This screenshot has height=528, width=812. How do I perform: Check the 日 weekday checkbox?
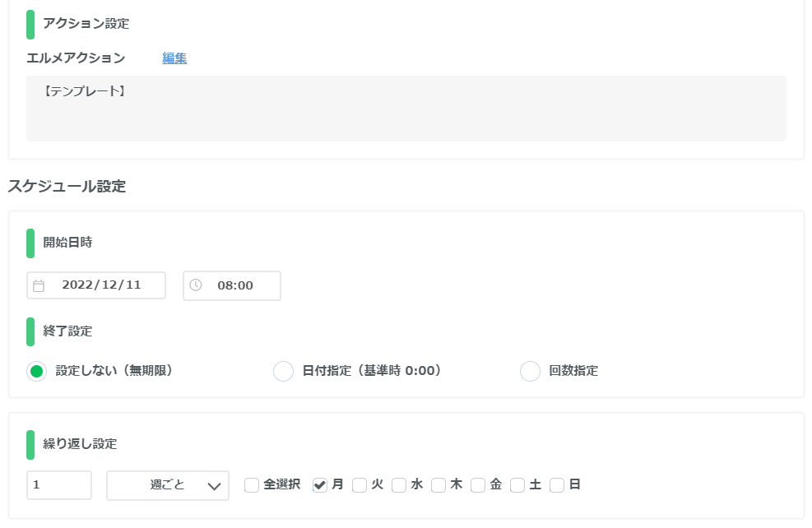pos(557,485)
